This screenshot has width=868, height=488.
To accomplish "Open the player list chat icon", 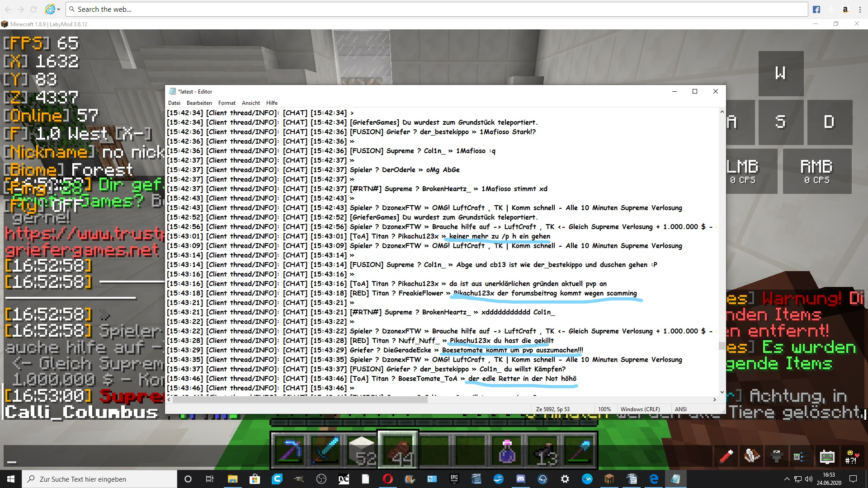I will pos(802,456).
